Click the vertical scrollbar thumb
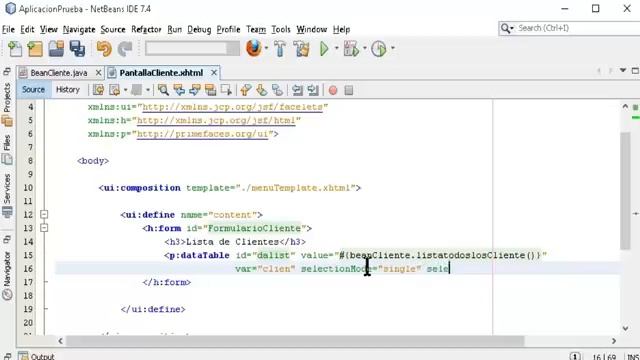 [x=625, y=191]
